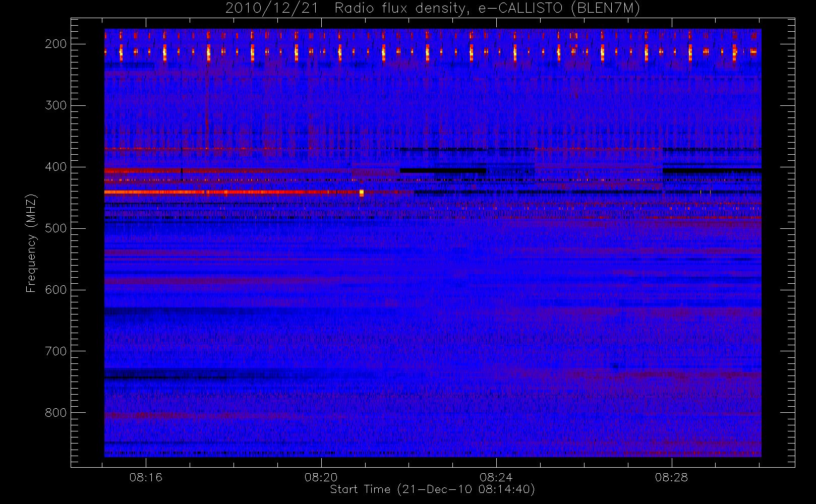Click the 08:24 time tick label
The height and width of the screenshot is (504, 816).
pos(496,477)
